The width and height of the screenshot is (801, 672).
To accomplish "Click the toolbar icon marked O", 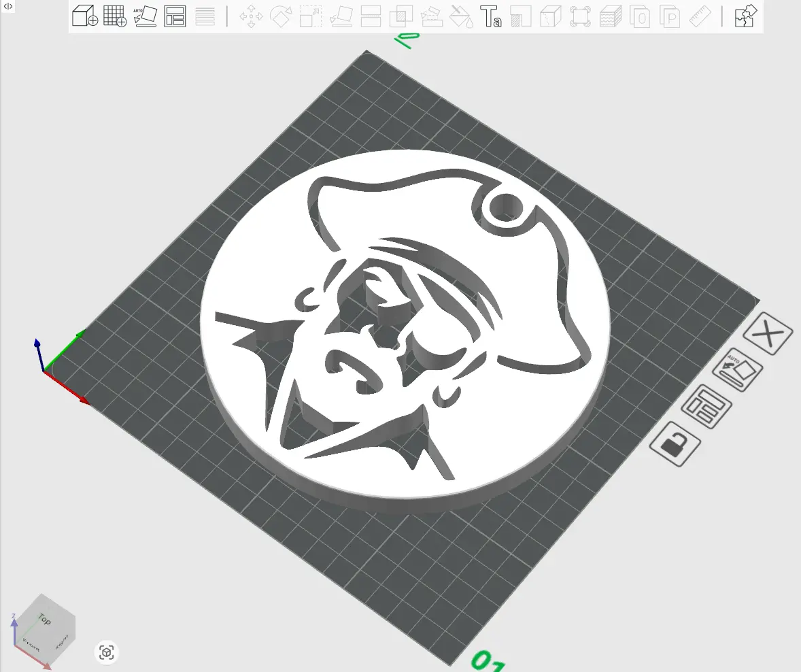I will (640, 16).
